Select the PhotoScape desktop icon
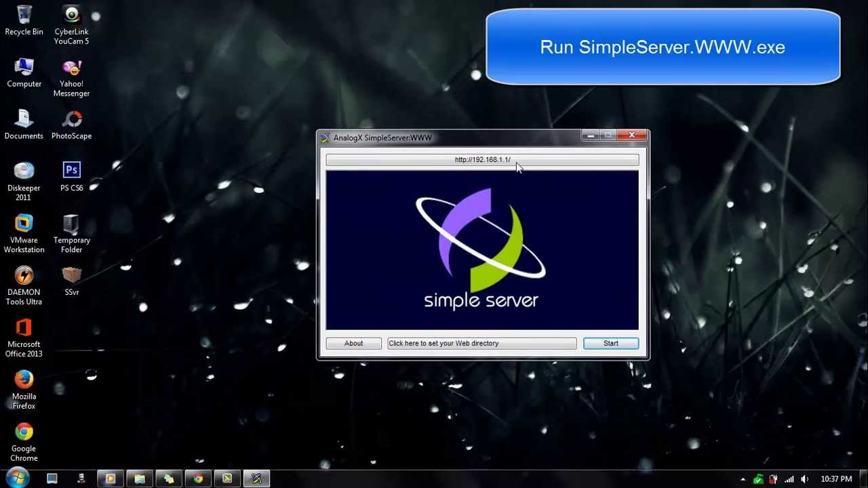The height and width of the screenshot is (488, 868). coord(71,125)
